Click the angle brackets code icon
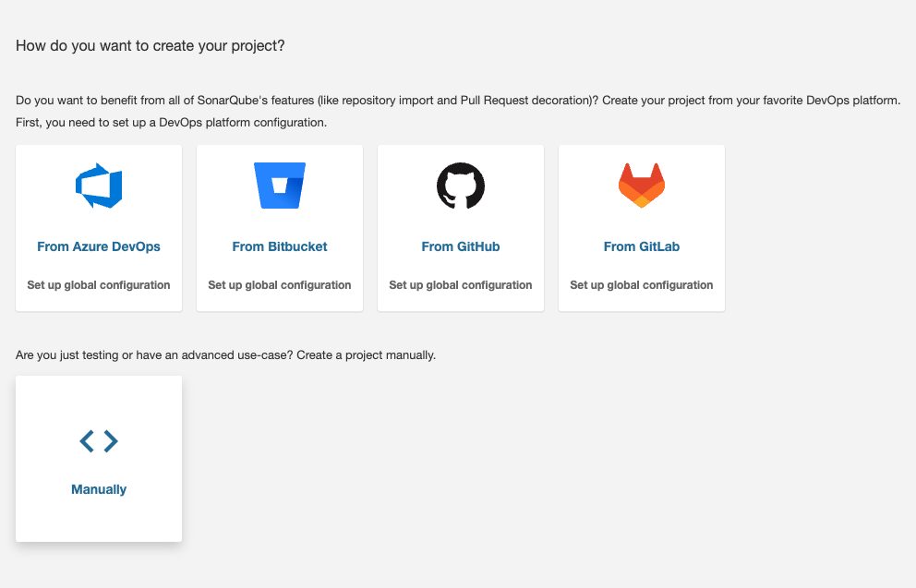 [x=99, y=441]
